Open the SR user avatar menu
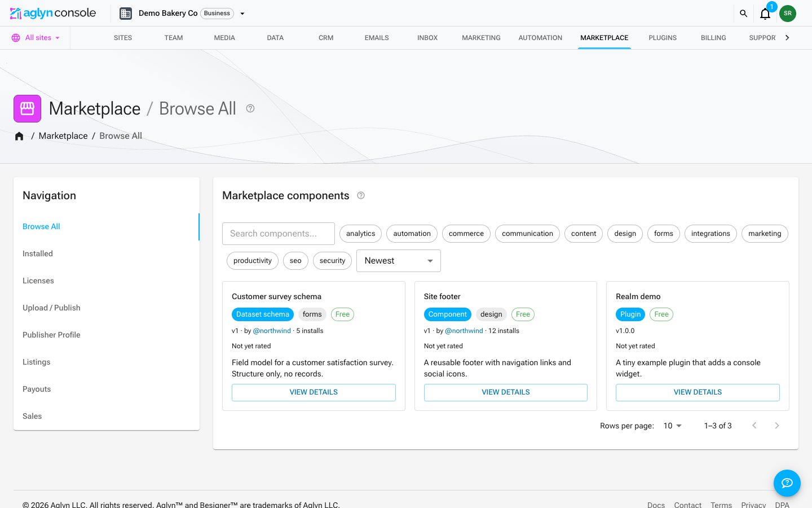The image size is (812, 508). pyautogui.click(x=788, y=14)
